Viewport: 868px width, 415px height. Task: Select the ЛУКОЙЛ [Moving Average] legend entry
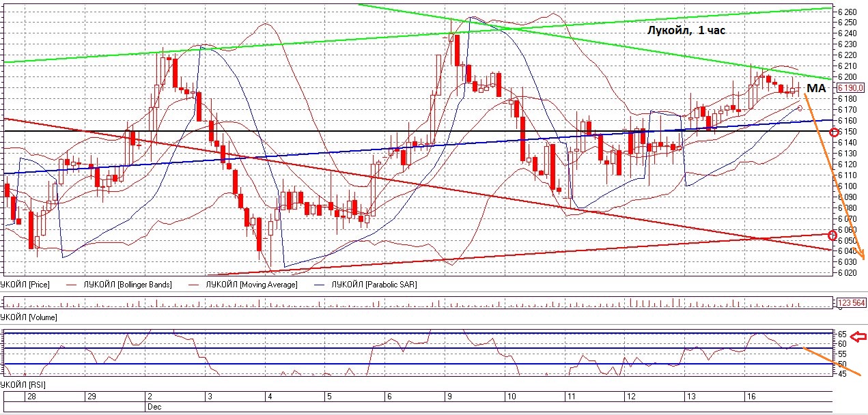(253, 284)
